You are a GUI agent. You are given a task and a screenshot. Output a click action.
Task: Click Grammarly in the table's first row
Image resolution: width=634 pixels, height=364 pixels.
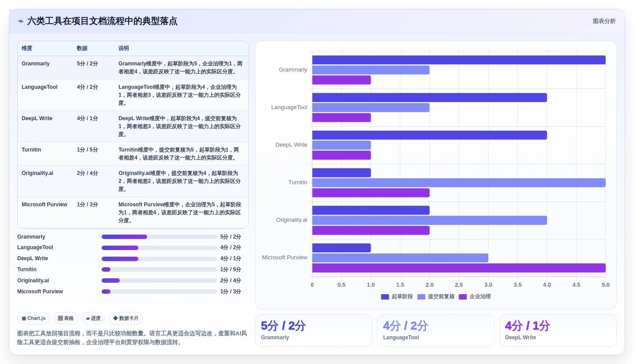tap(36, 64)
